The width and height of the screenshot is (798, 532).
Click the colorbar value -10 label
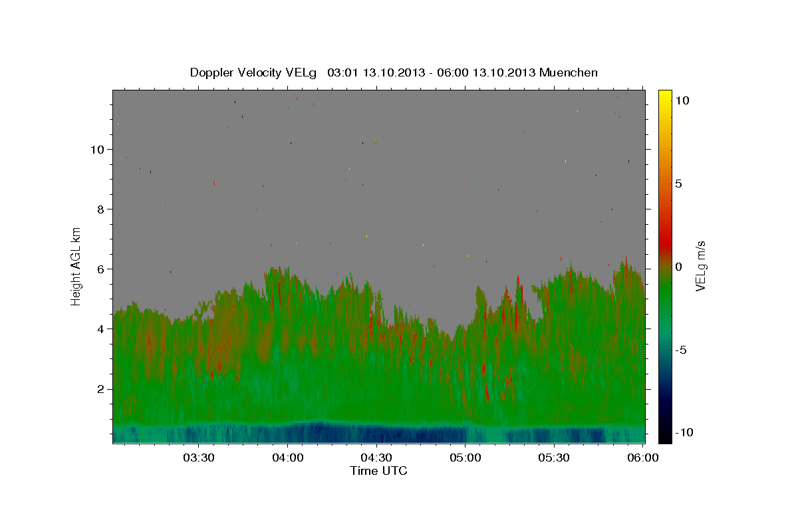pos(684,433)
